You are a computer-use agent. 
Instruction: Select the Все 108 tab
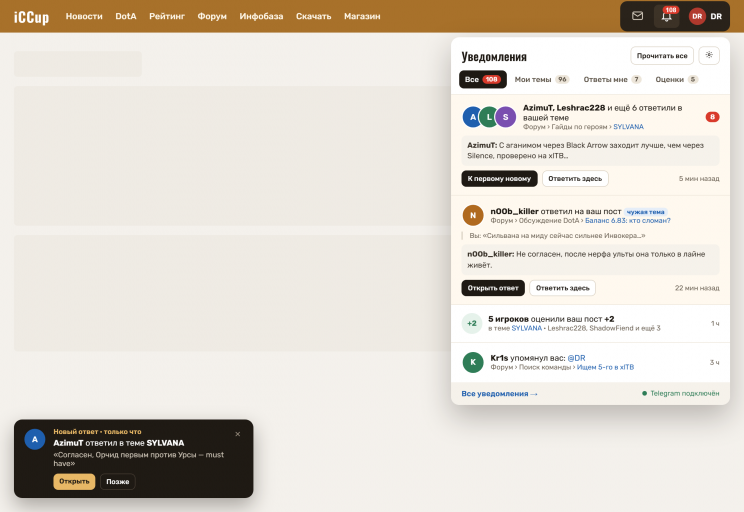pos(483,79)
